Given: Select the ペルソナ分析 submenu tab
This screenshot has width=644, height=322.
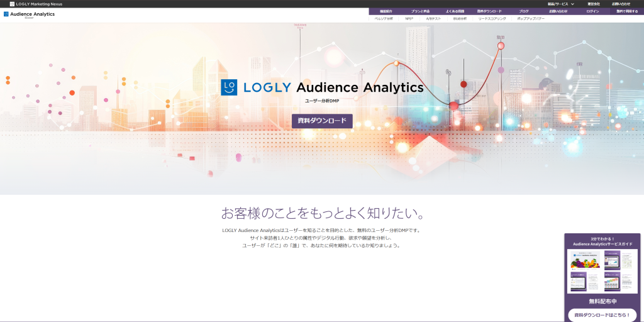Looking at the screenshot, I should [384, 19].
